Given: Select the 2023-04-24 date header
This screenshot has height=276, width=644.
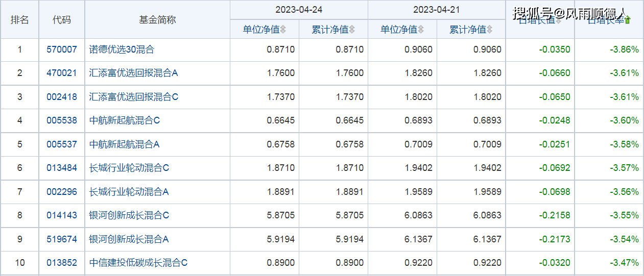Looking at the screenshot, I should click(x=299, y=10).
